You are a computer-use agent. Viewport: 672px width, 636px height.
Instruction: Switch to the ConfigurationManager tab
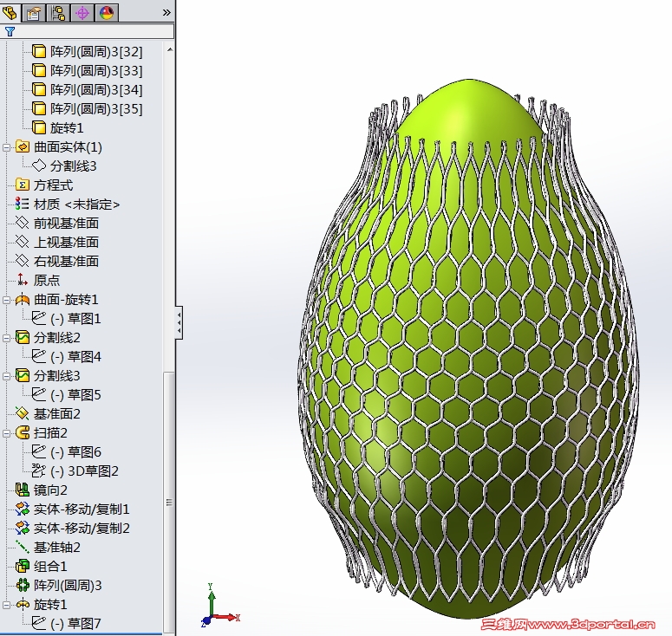(x=58, y=12)
